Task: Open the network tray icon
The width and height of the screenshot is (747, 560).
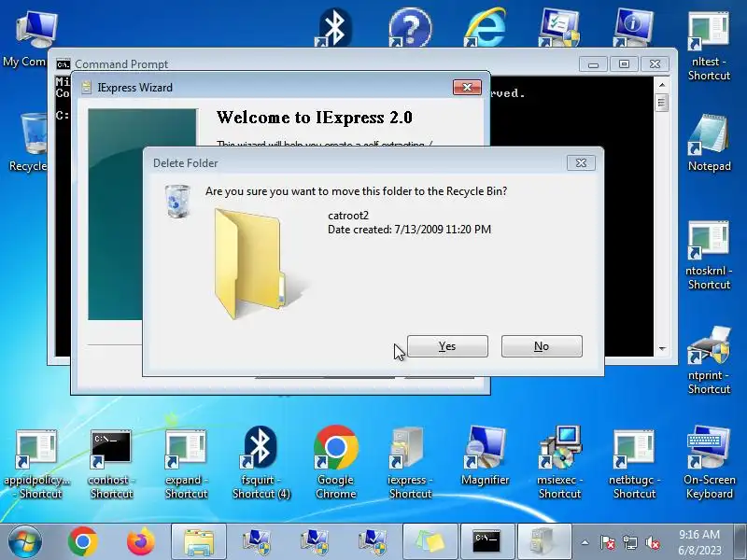Action: (629, 542)
